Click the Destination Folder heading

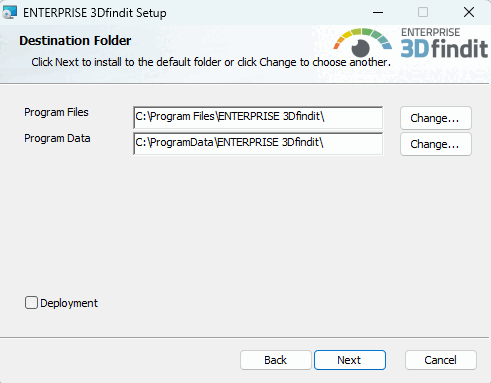pyautogui.click(x=75, y=41)
